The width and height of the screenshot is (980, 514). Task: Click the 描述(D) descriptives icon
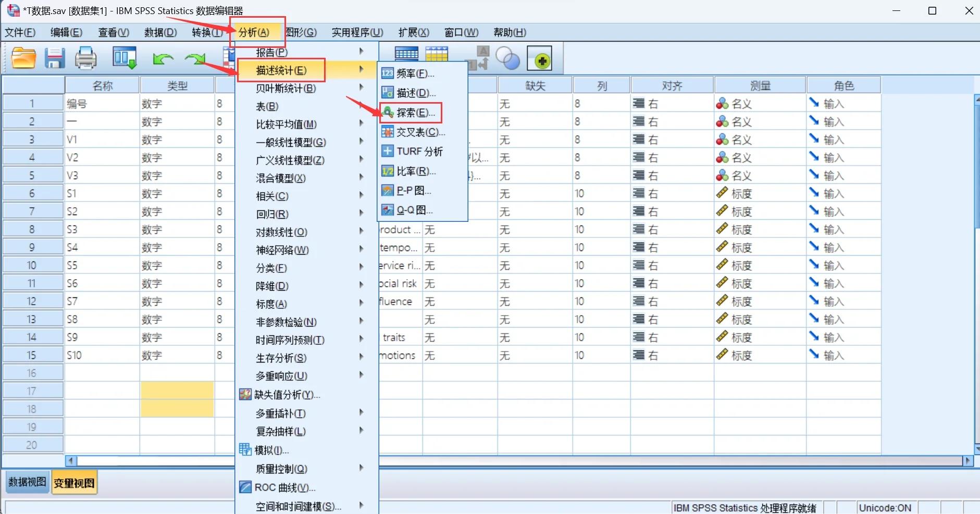coord(388,93)
